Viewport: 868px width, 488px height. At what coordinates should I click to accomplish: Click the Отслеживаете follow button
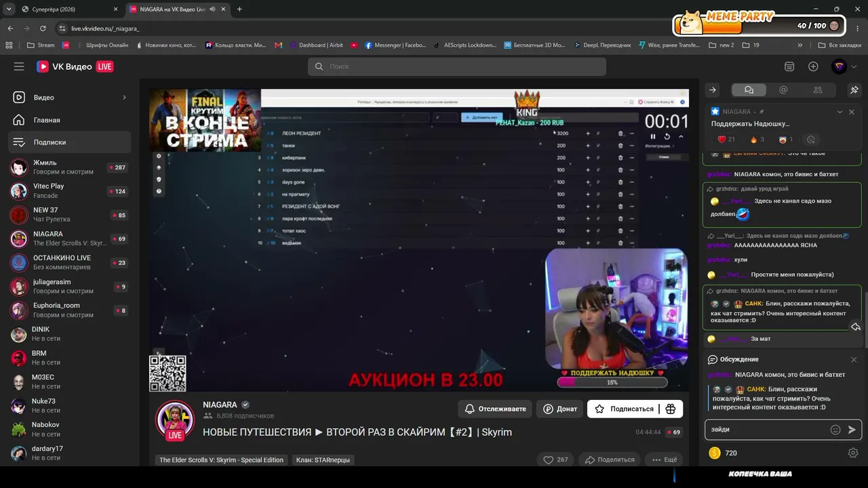[496, 409]
